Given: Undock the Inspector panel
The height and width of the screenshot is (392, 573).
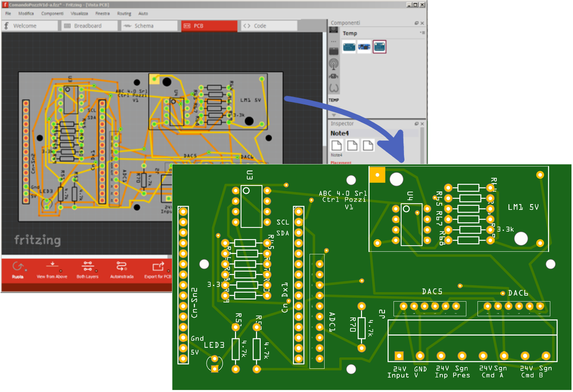Looking at the screenshot, I should [416, 124].
